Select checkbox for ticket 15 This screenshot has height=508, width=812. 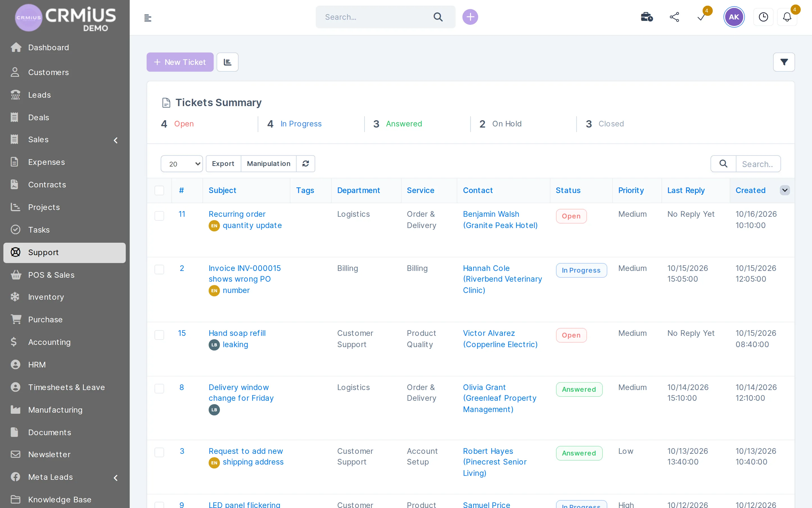[x=159, y=335]
